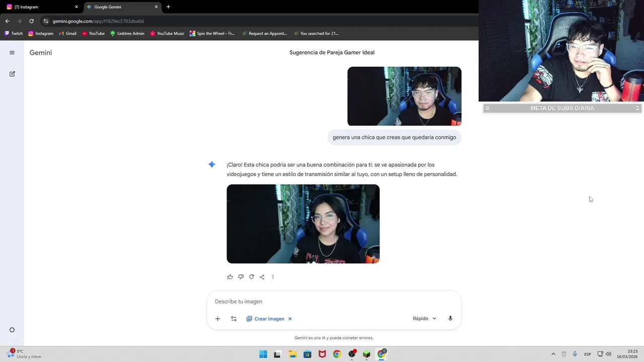Open a new browser tab
The image size is (644, 362).
pyautogui.click(x=168, y=7)
